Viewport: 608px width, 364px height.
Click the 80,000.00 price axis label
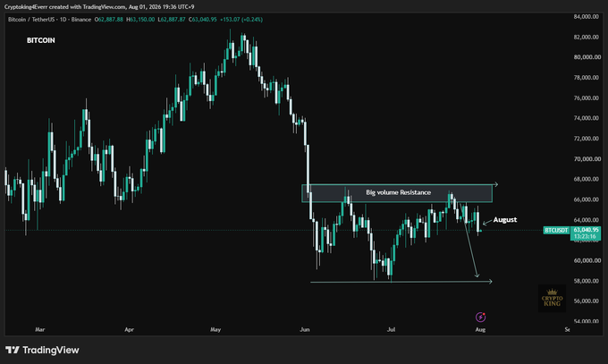point(586,57)
